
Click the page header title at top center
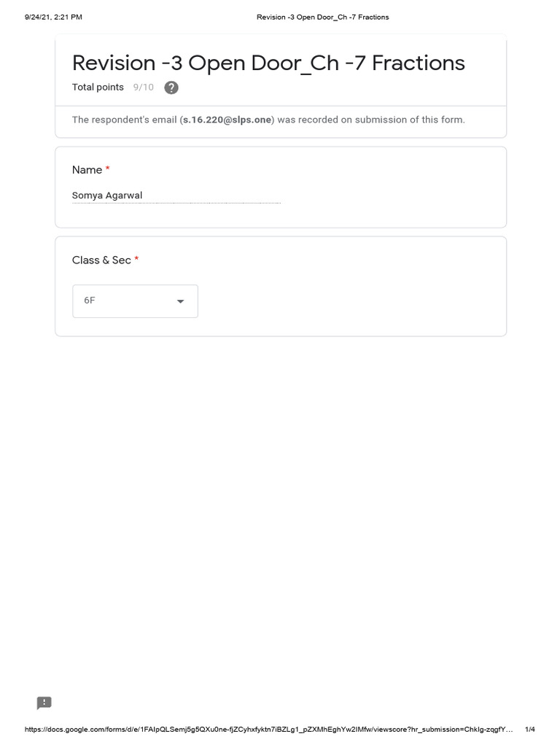(x=322, y=17)
